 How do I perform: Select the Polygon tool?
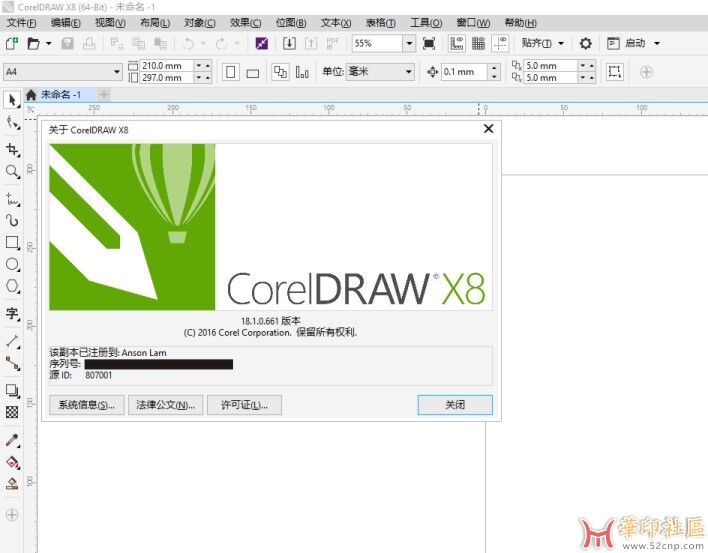pos(12,286)
